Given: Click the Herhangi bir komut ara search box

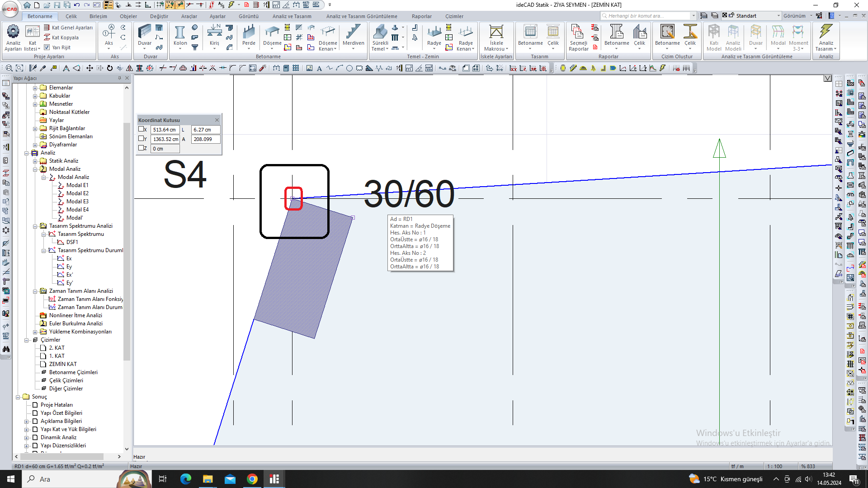Looking at the screenshot, I should tap(648, 16).
